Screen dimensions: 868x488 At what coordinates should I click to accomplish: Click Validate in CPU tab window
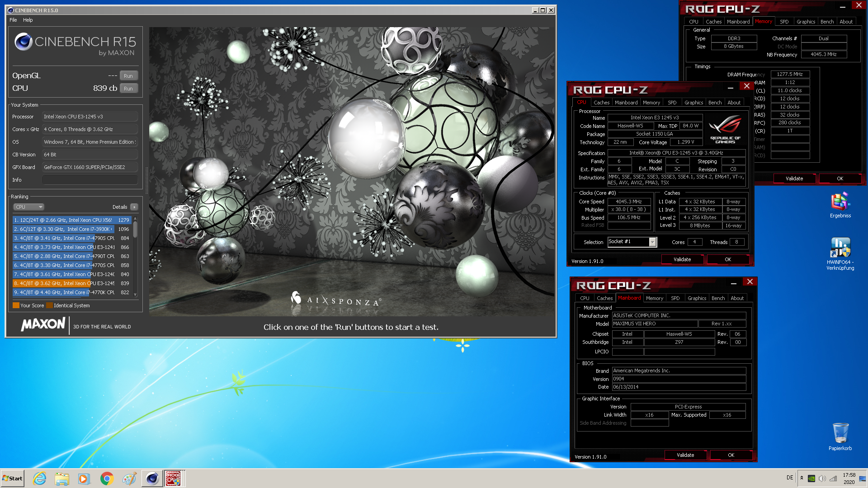(x=682, y=259)
